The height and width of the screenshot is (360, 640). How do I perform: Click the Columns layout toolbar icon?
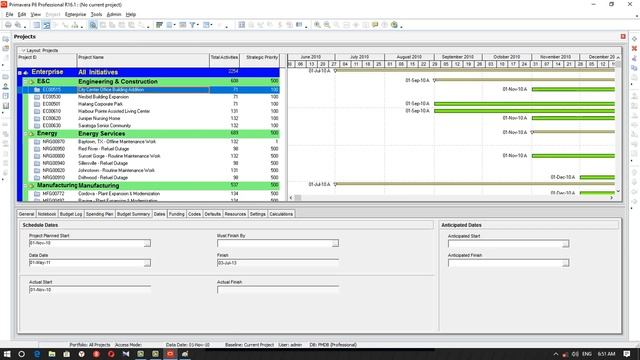point(169,25)
